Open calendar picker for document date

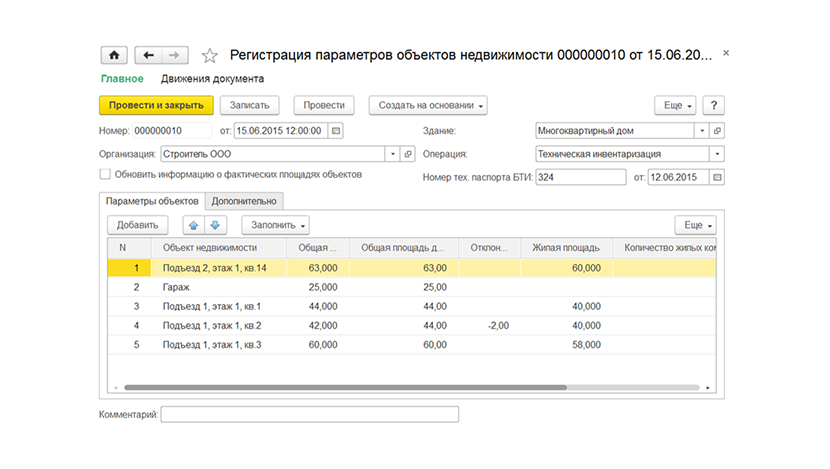point(336,131)
